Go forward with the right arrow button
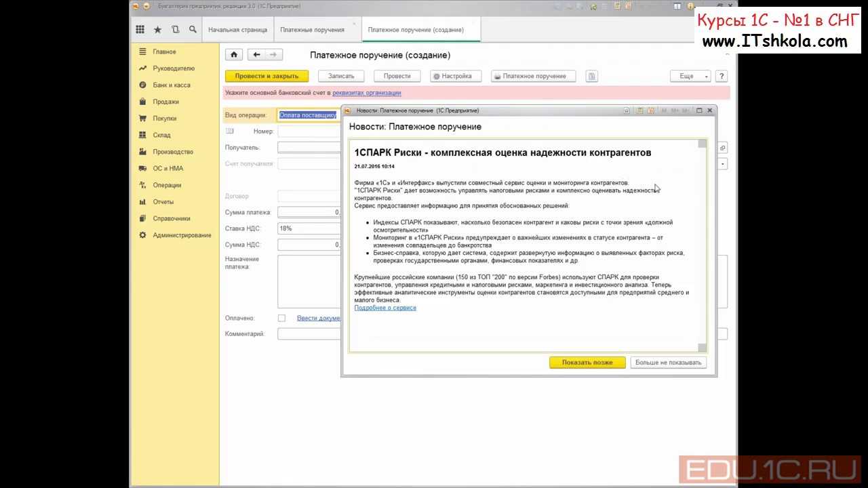Viewport: 868px width, 488px height. pyautogui.click(x=273, y=55)
